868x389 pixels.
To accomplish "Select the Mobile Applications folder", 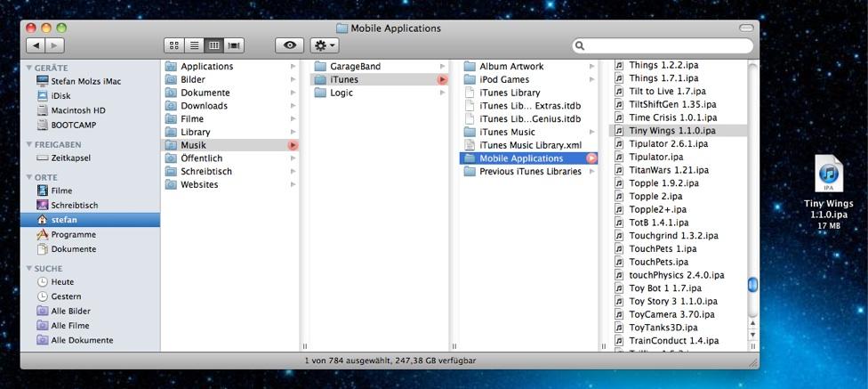I will pyautogui.click(x=528, y=158).
